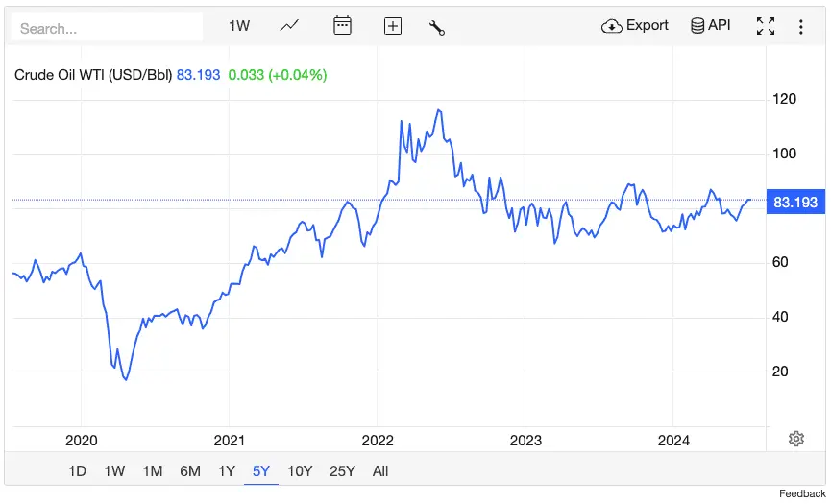Toggle fullscreen chart view
The width and height of the screenshot is (831, 504).
pyautogui.click(x=765, y=26)
